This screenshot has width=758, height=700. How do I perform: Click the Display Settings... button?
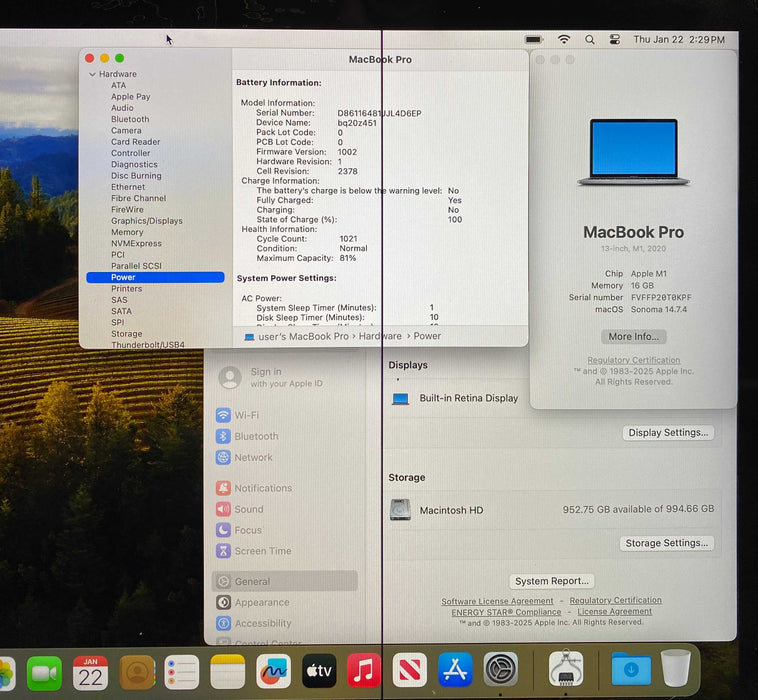(x=668, y=433)
